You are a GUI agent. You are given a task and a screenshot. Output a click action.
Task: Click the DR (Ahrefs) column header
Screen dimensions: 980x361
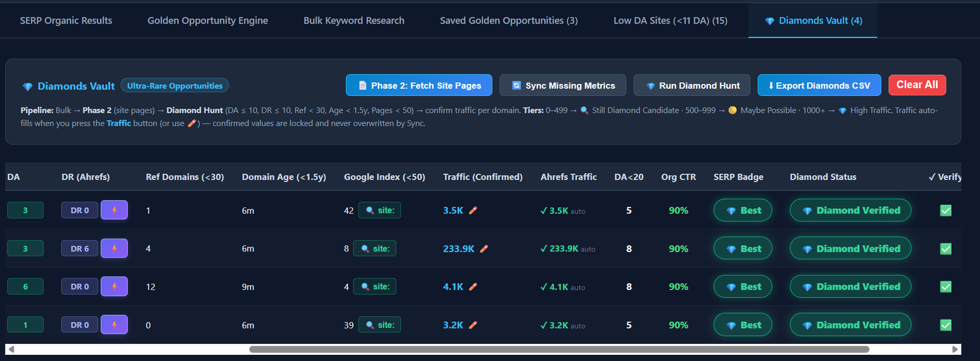click(x=86, y=177)
